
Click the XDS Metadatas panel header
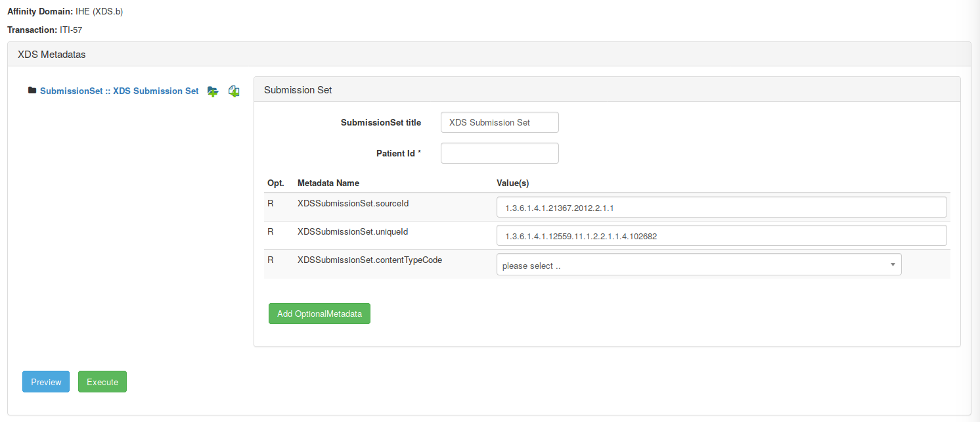pyautogui.click(x=51, y=55)
